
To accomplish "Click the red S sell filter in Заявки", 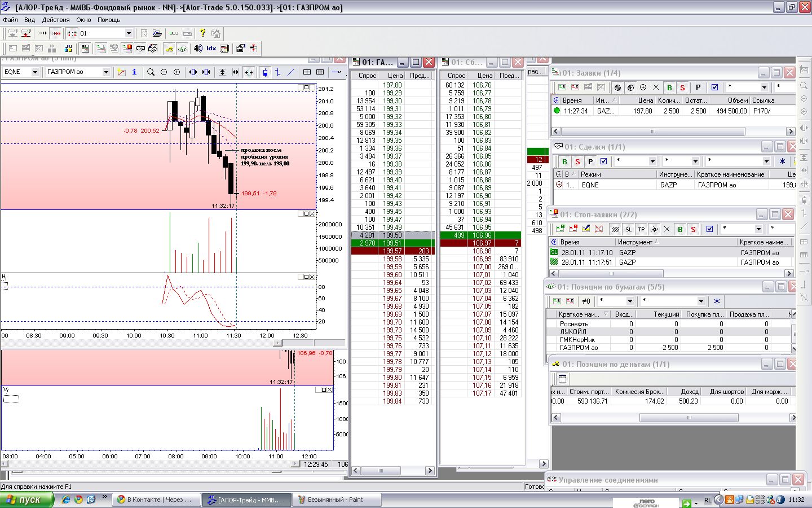I will click(682, 87).
